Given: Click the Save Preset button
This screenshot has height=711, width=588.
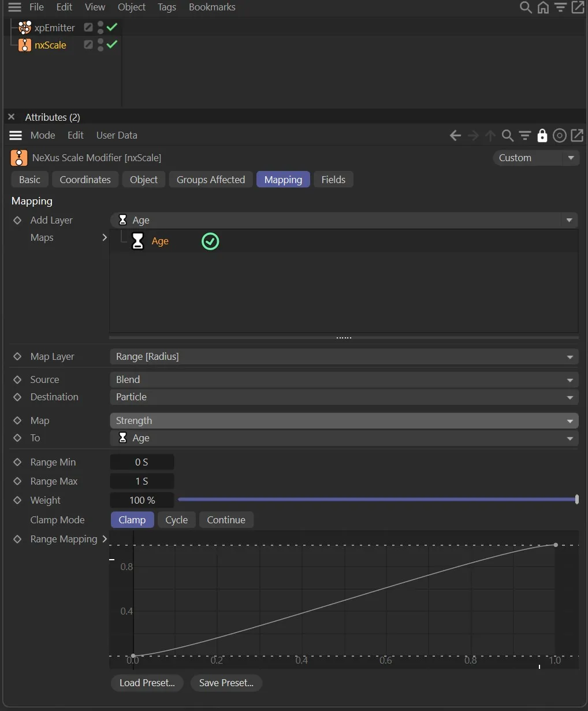Looking at the screenshot, I should coord(226,683).
